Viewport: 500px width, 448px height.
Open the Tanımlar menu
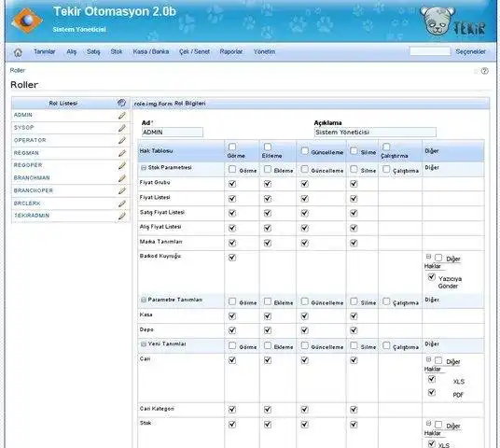[45, 51]
